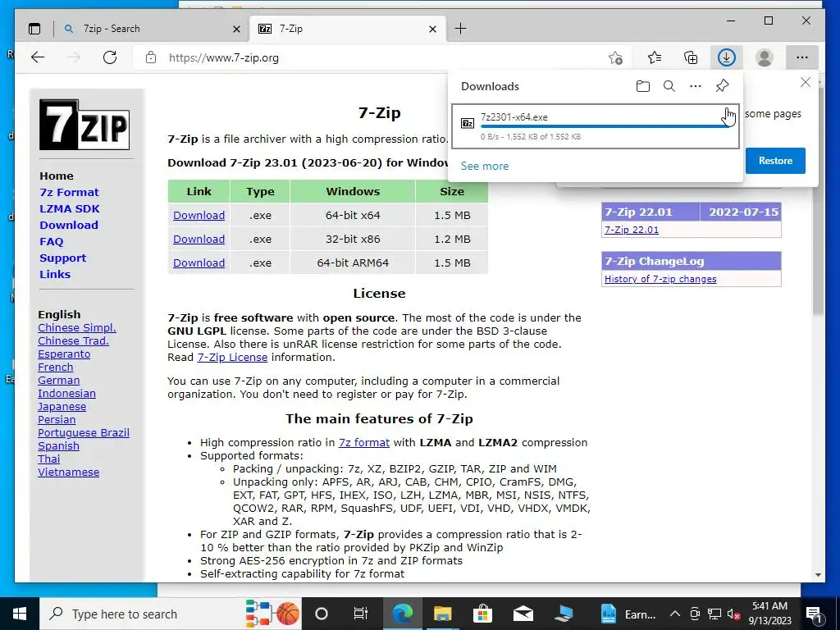
Task: Switch language to Vietnamese
Action: tap(68, 472)
